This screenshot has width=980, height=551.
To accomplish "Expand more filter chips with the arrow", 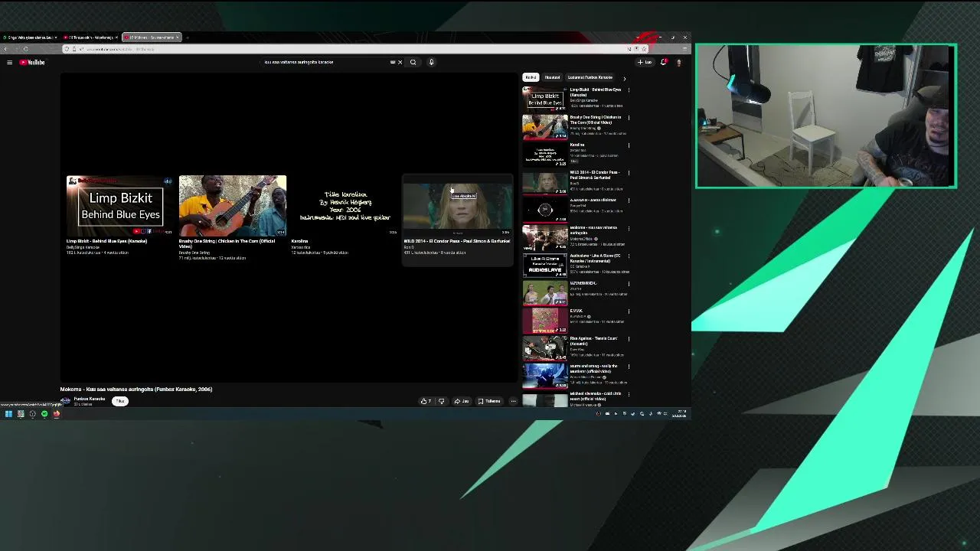I will (x=624, y=78).
